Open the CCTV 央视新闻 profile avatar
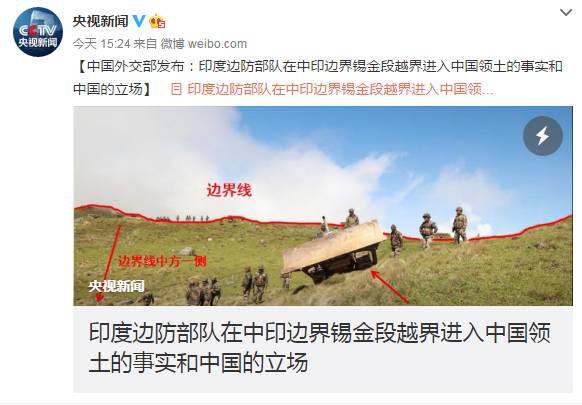Viewport: 582px width, 405px height. [37, 32]
